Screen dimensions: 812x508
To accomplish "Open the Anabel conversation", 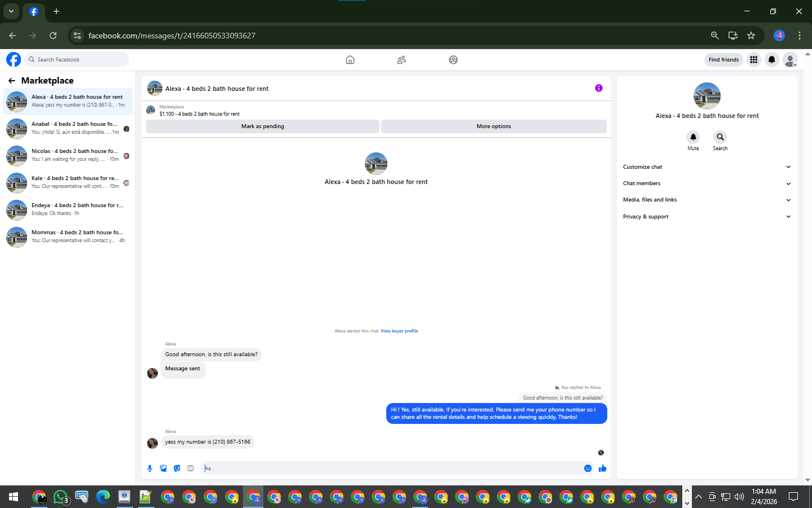I will point(68,129).
